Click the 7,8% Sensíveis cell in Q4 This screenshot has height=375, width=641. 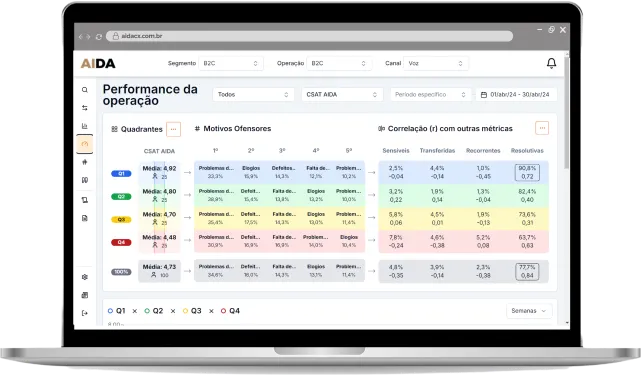[x=396, y=241]
